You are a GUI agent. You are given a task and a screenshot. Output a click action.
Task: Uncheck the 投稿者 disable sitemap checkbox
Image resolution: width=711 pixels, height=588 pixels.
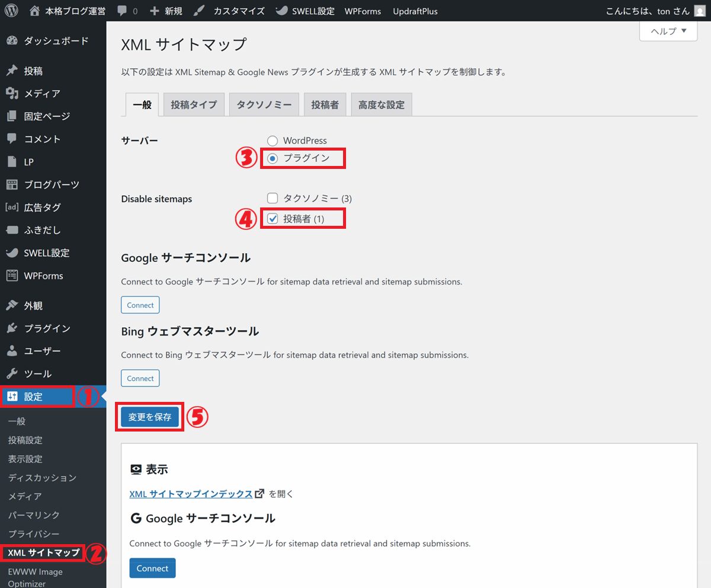[x=273, y=219]
